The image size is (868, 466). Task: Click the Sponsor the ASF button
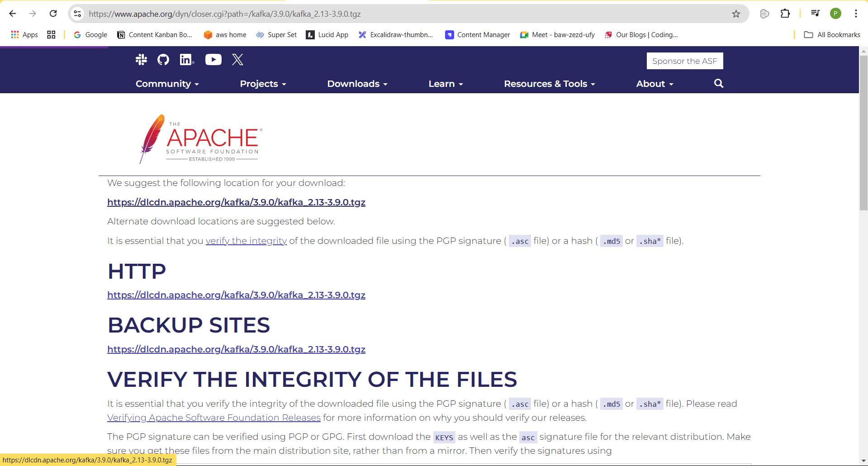(685, 61)
